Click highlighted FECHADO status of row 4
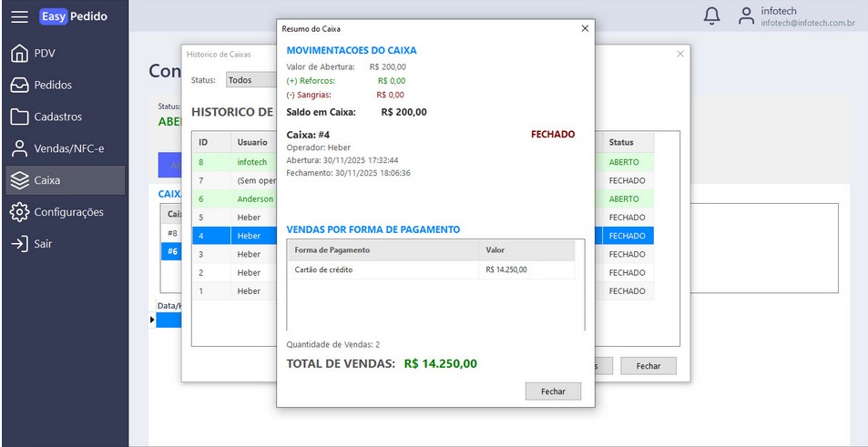The image size is (868, 447). [x=627, y=236]
